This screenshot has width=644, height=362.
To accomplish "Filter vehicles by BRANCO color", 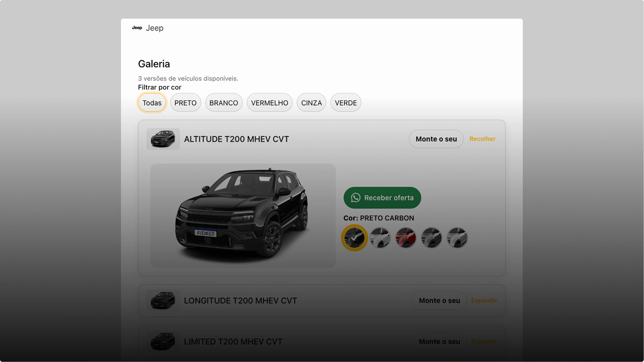I will pos(224,103).
